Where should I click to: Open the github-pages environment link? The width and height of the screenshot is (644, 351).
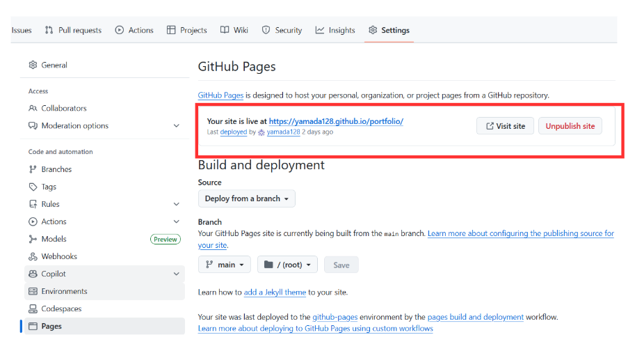click(x=335, y=318)
